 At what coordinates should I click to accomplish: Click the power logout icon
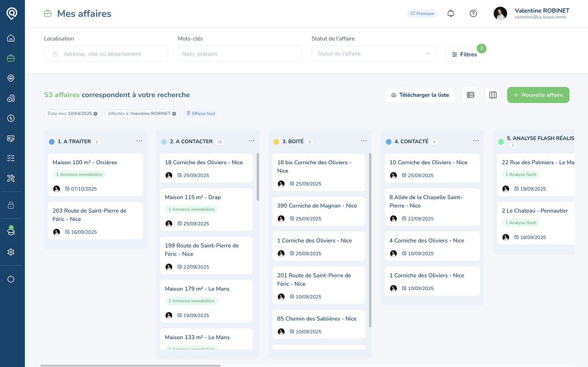click(11, 279)
